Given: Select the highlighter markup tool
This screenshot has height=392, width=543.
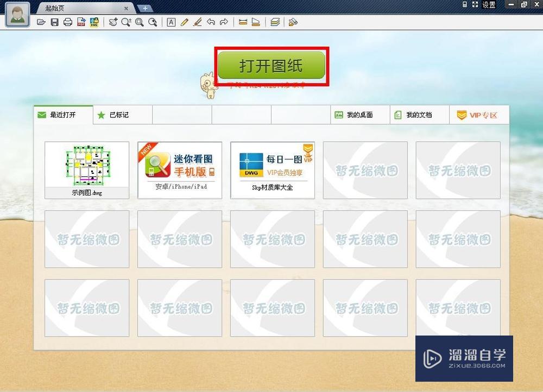Looking at the screenshot, I should pos(197,22).
